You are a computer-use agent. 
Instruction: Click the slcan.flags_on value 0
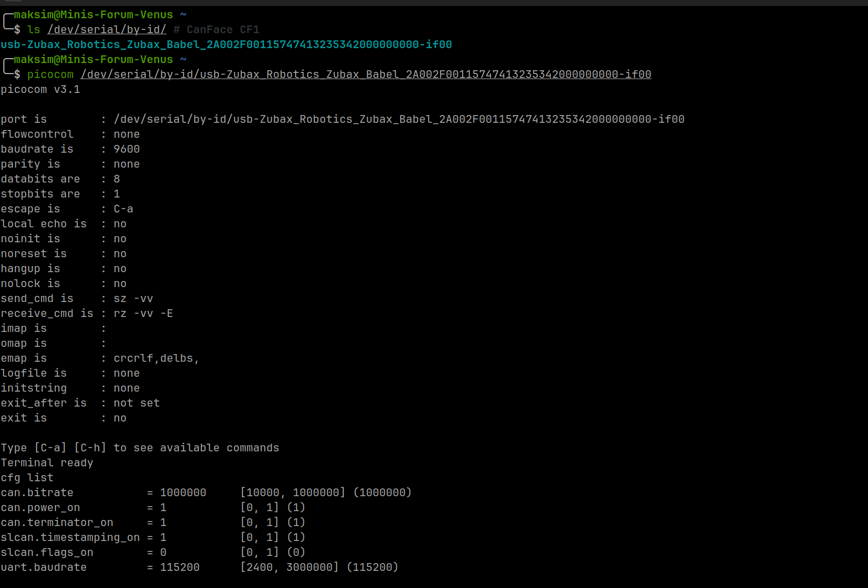click(163, 552)
